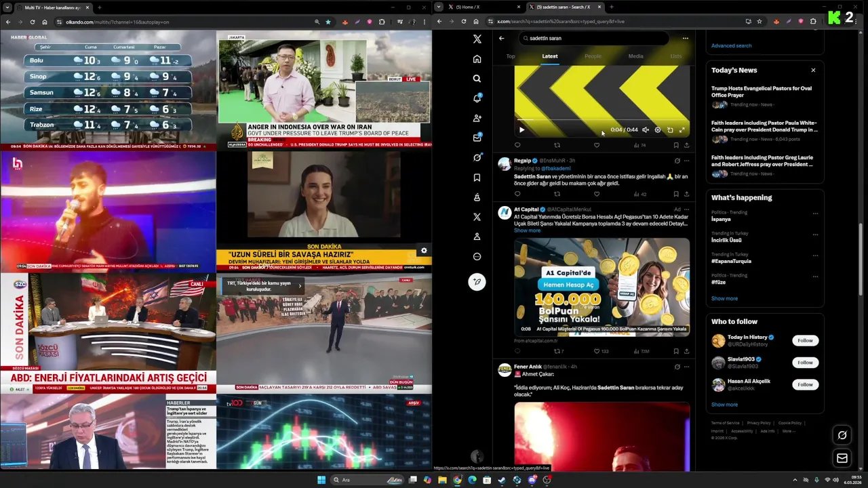Go back using the search page arrow

point(501,38)
